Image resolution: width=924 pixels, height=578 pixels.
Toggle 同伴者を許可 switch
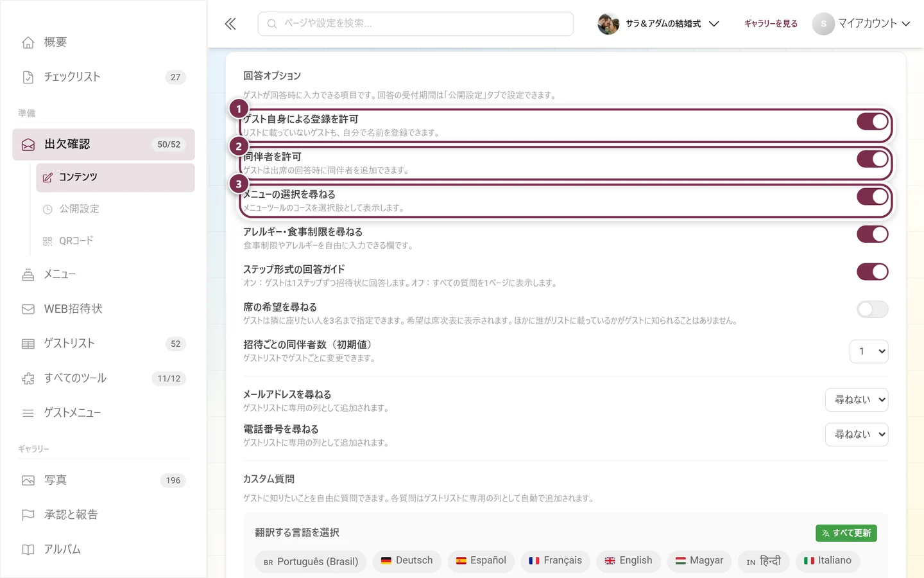tap(873, 159)
